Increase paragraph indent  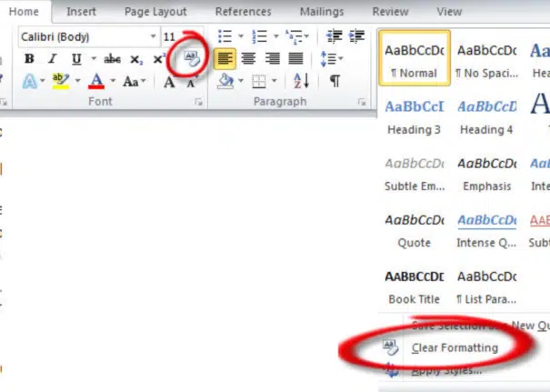(356, 36)
